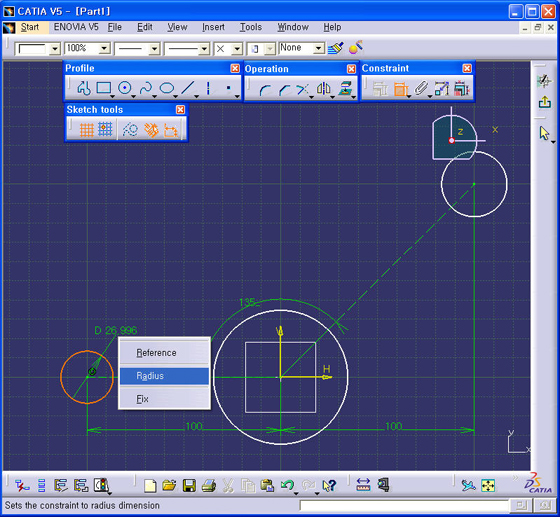This screenshot has height=517, width=560.
Task: Click the New document icon
Action: pos(150,486)
